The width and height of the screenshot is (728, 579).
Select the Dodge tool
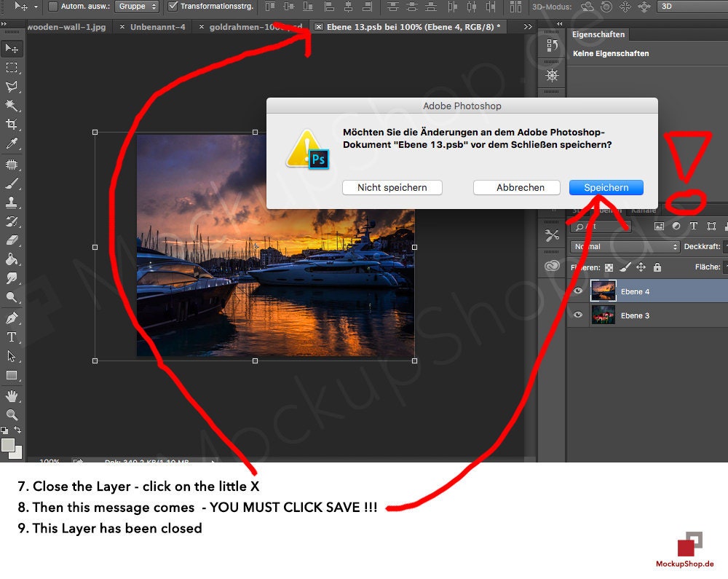[x=12, y=297]
